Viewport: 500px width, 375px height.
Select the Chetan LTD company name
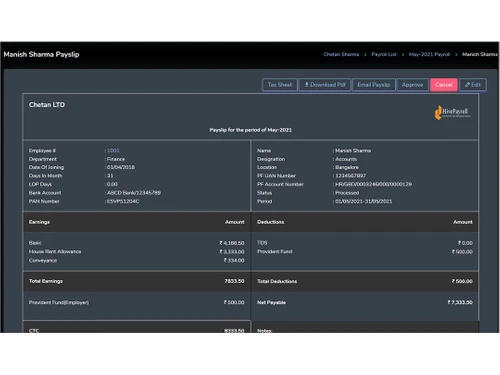pos(47,105)
